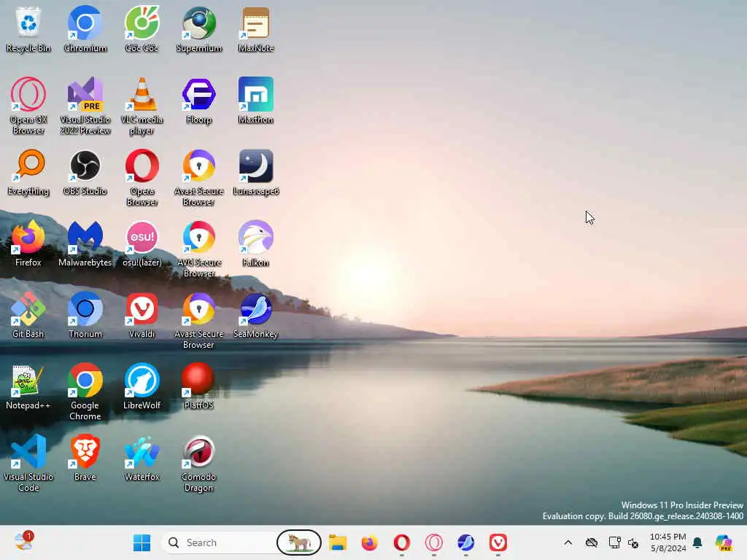
Task: Open the Cốc Cốc browser shortcut
Action: tap(142, 28)
